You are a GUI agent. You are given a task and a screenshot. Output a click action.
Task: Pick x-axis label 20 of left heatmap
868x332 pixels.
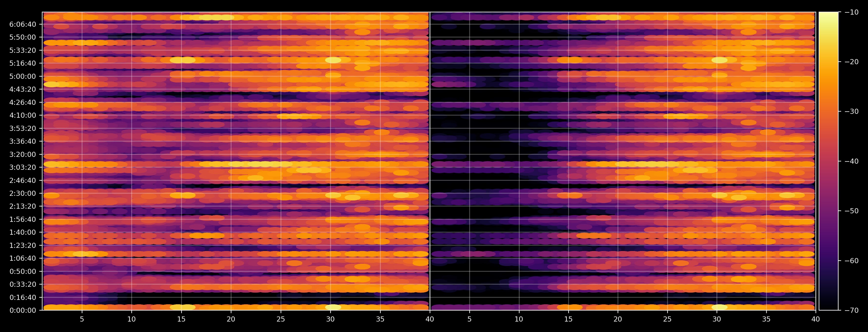click(x=231, y=319)
